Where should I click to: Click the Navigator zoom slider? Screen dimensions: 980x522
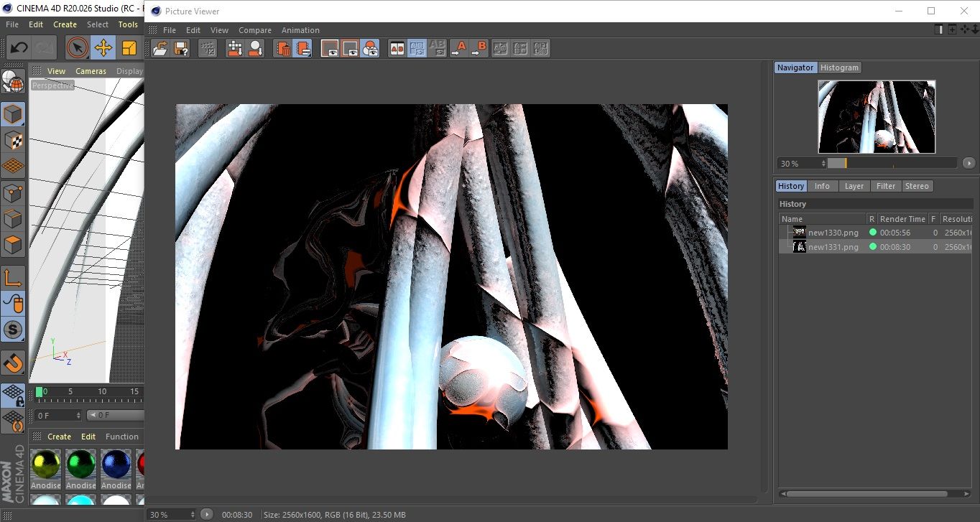[892, 164]
